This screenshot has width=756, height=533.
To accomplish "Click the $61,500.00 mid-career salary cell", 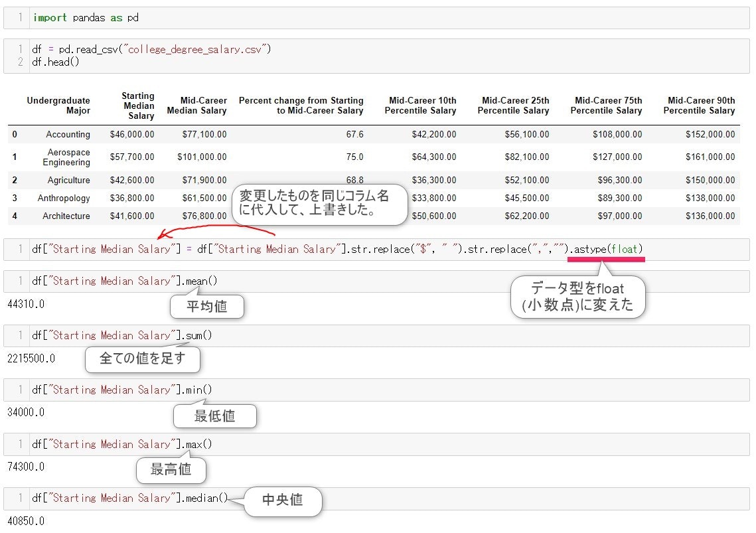I will 204,198.
